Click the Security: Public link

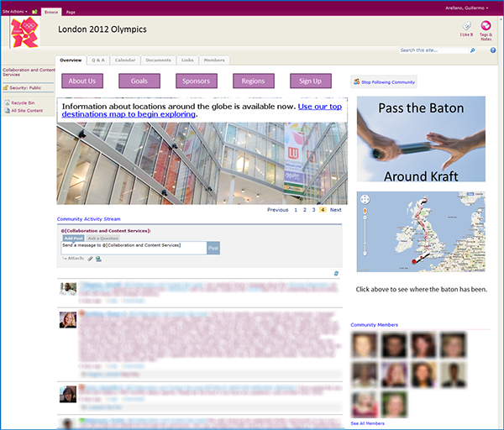[25, 87]
